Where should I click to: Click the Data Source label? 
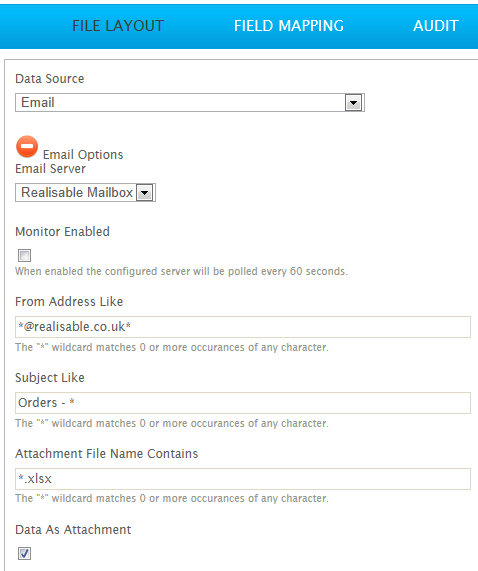50,79
